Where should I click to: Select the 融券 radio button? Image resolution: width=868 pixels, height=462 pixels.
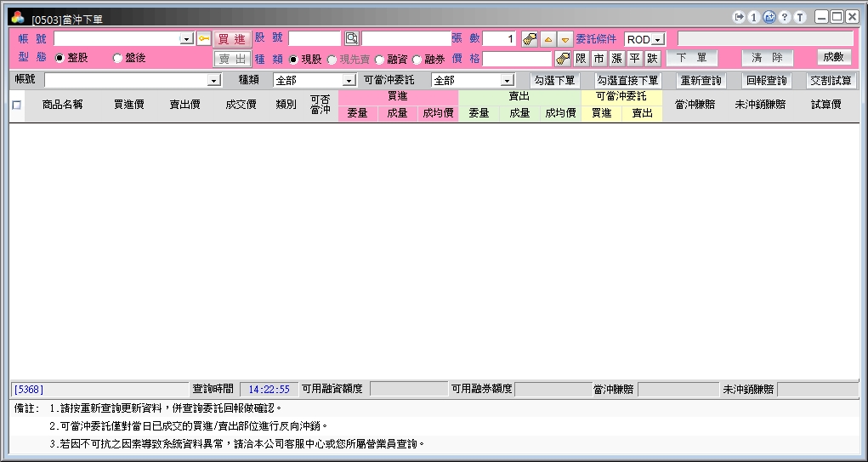point(417,60)
